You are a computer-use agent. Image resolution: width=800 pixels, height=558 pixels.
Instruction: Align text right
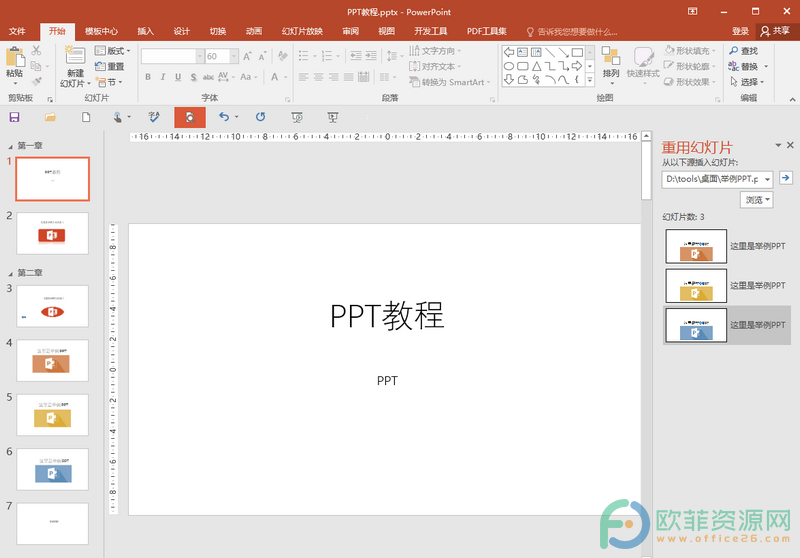click(x=333, y=77)
